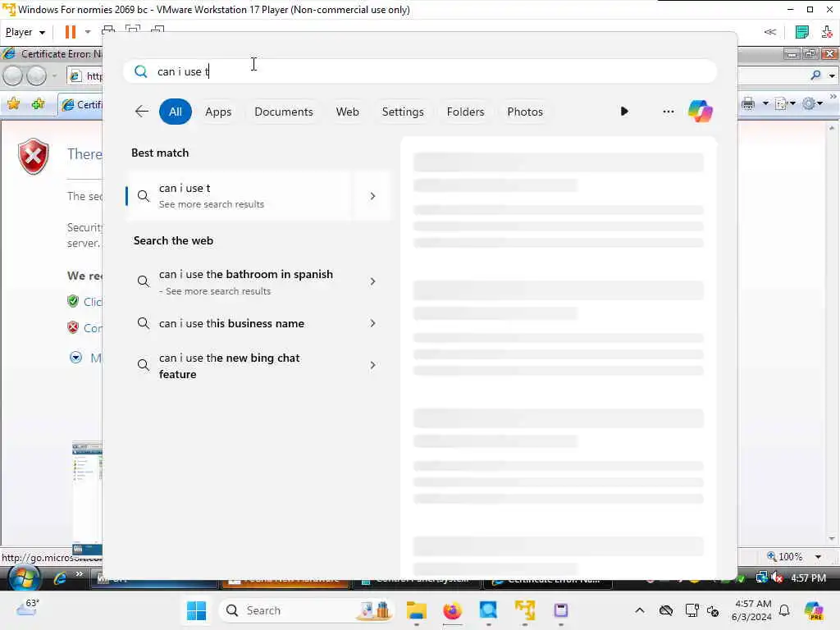Image resolution: width=840 pixels, height=630 pixels.
Task: Switch to the Documents filter
Action: [x=283, y=112]
